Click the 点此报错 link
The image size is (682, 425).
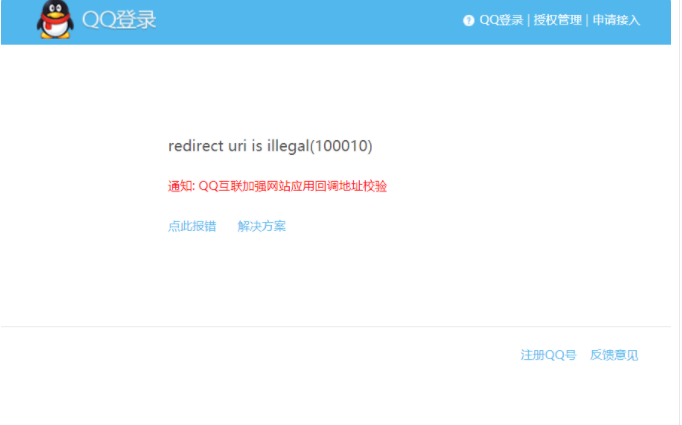(x=192, y=226)
